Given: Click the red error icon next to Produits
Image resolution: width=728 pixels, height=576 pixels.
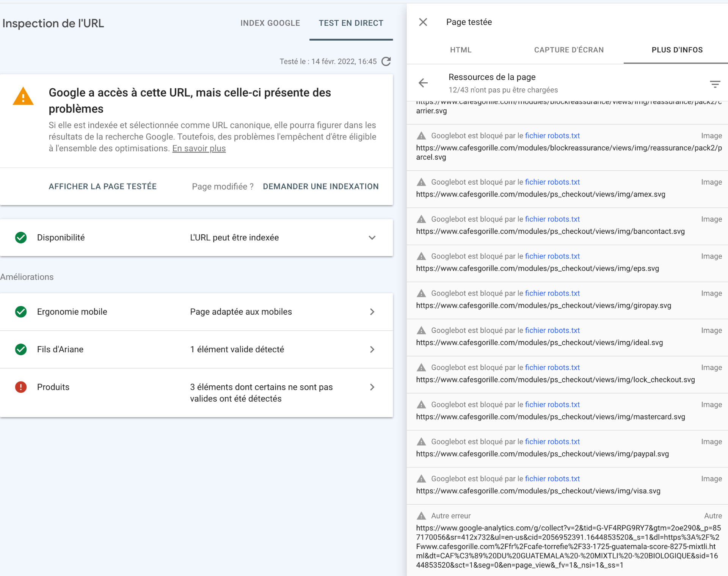Looking at the screenshot, I should coord(21,387).
